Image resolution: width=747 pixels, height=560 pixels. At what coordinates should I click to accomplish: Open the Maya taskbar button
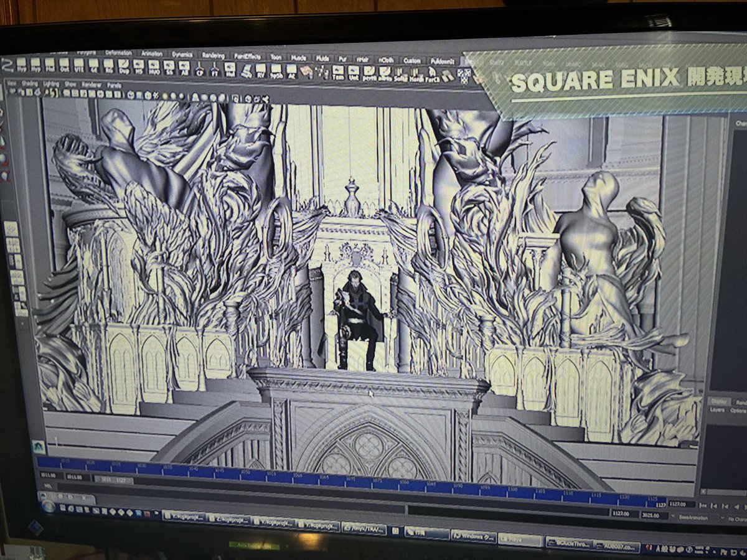point(520,539)
